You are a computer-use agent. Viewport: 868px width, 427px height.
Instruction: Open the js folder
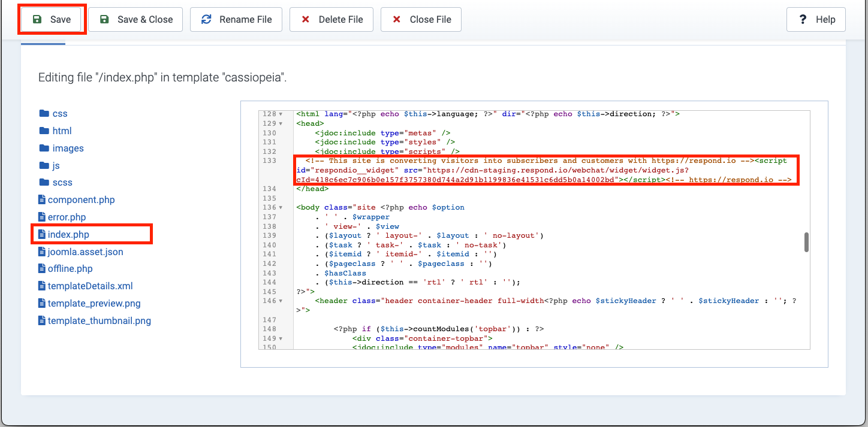(x=50, y=166)
